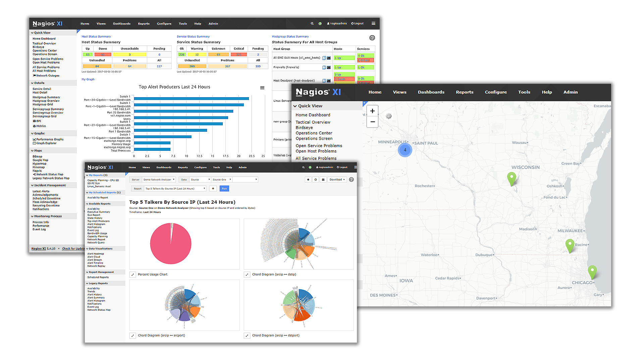Viewport: 644px width, 362px height.
Task: Open empty dropdown after Source One
Action: pyautogui.click(x=245, y=180)
